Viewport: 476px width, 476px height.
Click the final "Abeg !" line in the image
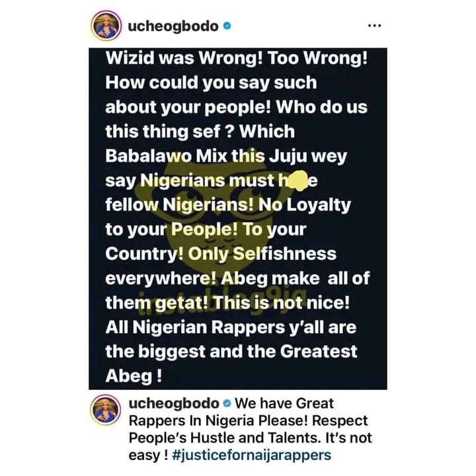134,377
